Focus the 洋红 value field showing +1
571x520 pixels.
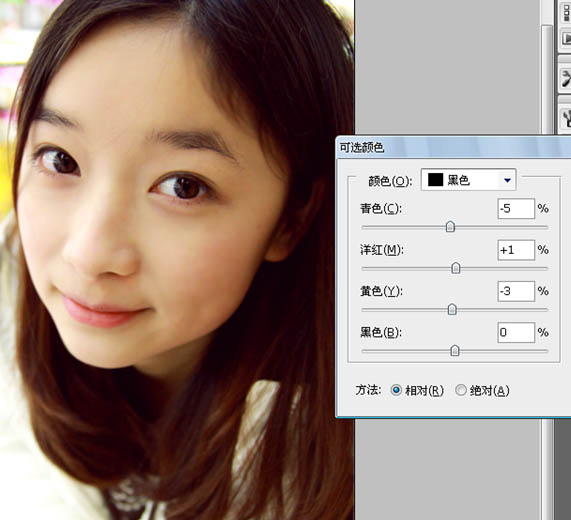516,250
